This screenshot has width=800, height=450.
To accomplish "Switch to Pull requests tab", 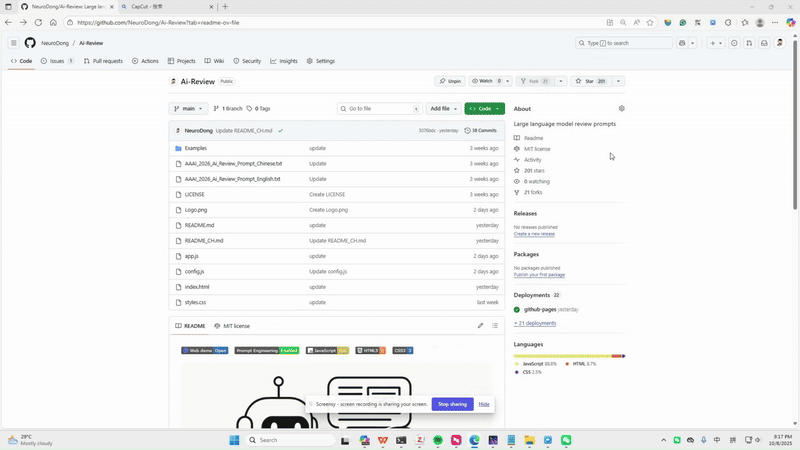I will tap(103, 61).
